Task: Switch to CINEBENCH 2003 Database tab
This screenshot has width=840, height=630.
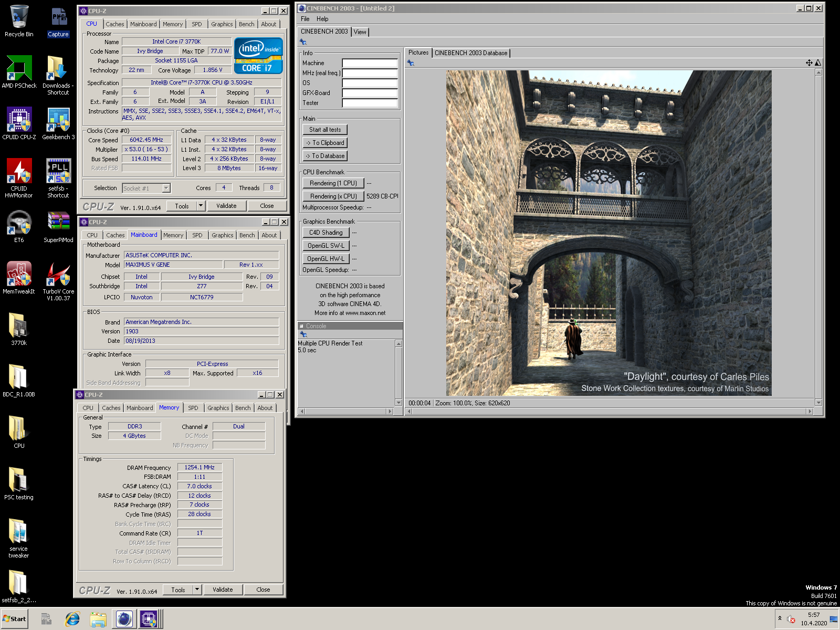Action: (471, 53)
